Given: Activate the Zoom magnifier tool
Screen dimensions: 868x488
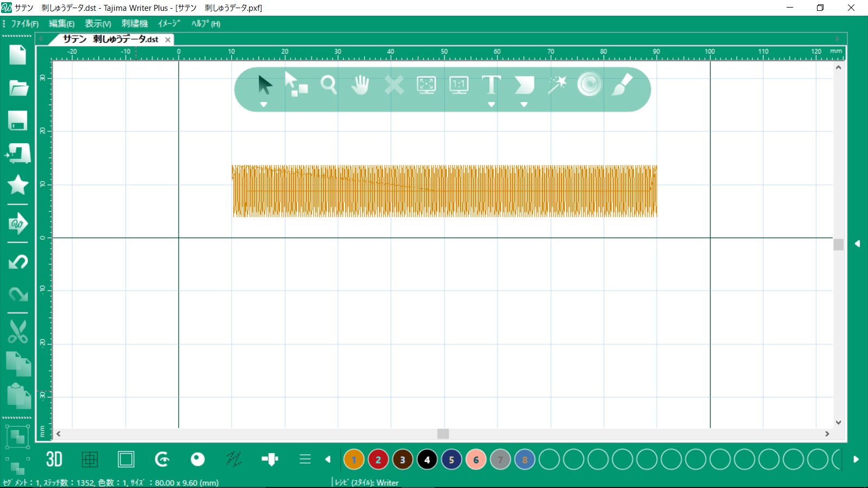Looking at the screenshot, I should 328,85.
